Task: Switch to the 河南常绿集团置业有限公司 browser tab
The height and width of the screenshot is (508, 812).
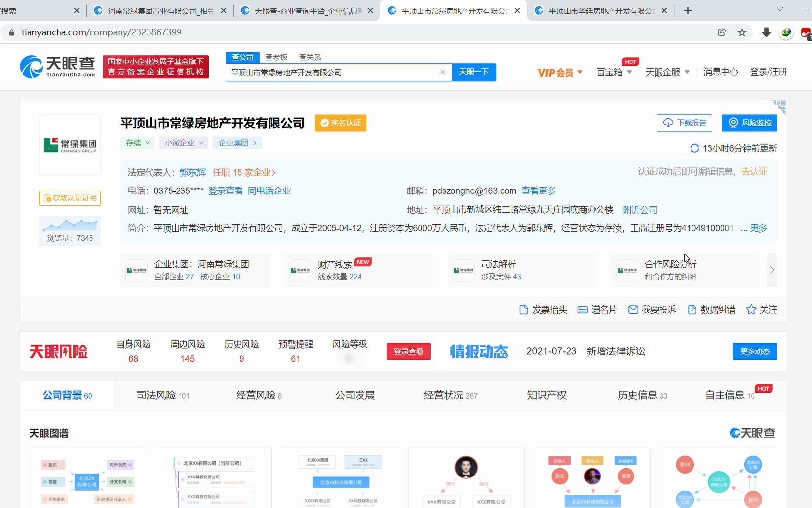Action: pos(160,10)
